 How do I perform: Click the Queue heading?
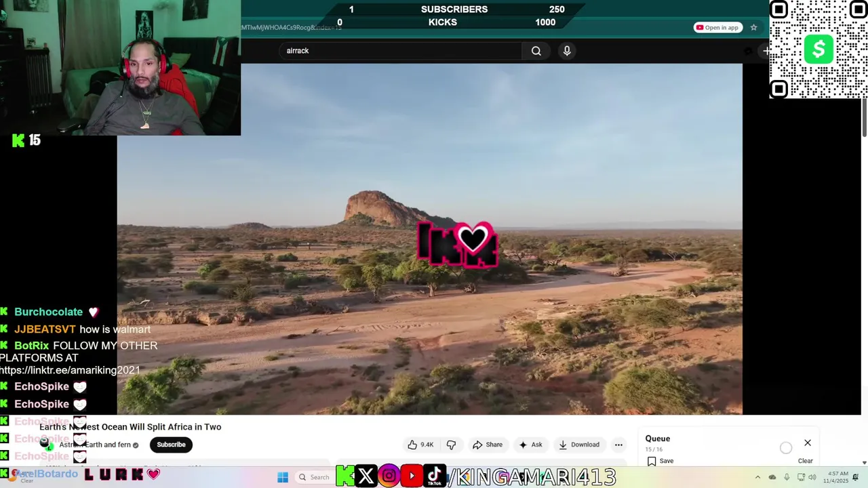[x=658, y=439]
